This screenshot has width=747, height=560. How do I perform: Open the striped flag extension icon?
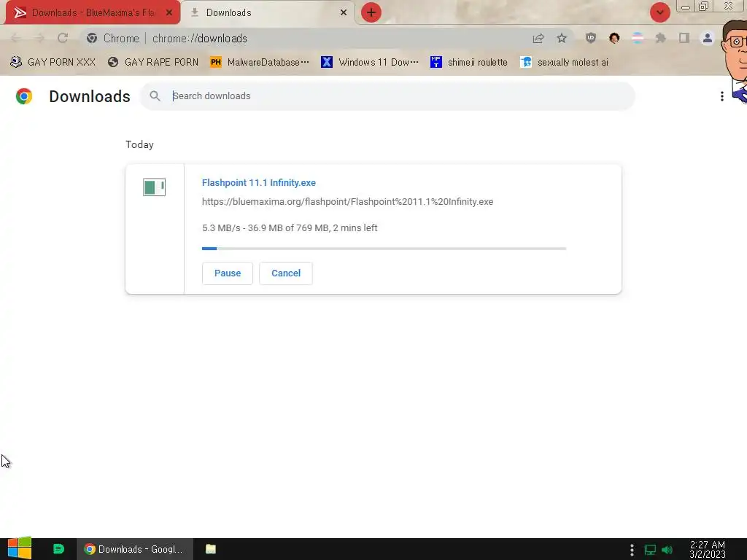tap(638, 38)
